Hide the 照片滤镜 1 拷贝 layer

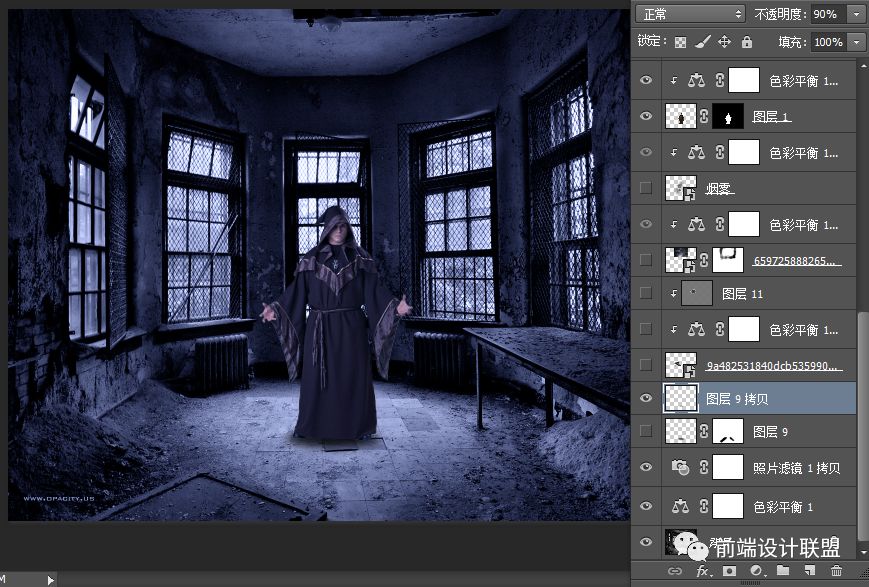(x=646, y=467)
